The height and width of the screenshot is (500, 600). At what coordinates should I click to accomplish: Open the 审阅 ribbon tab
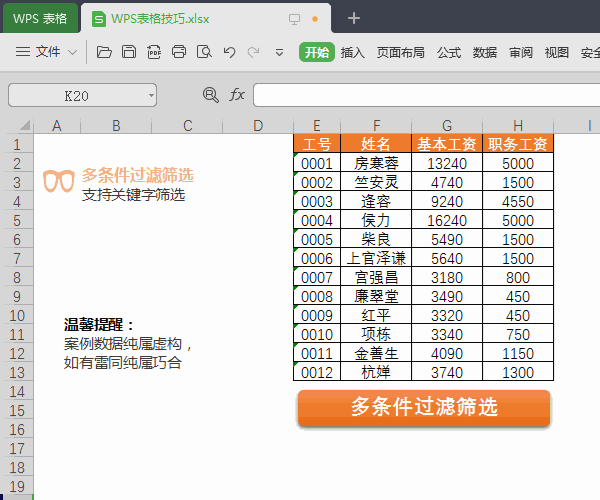521,52
